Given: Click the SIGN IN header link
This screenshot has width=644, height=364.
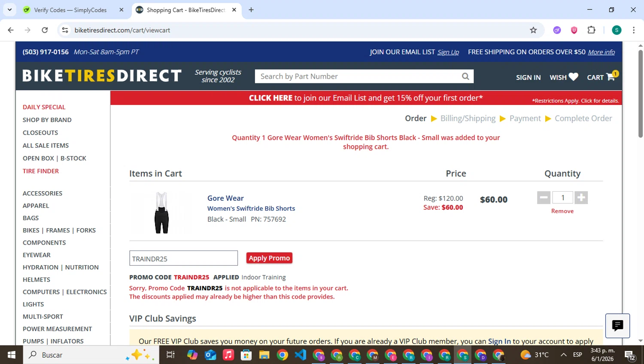Looking at the screenshot, I should [x=528, y=77].
